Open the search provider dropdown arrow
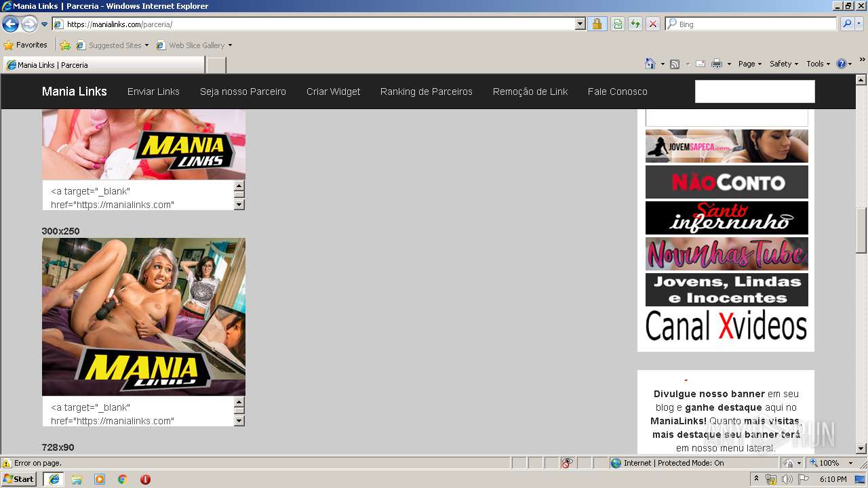The height and width of the screenshot is (488, 868). click(x=859, y=24)
